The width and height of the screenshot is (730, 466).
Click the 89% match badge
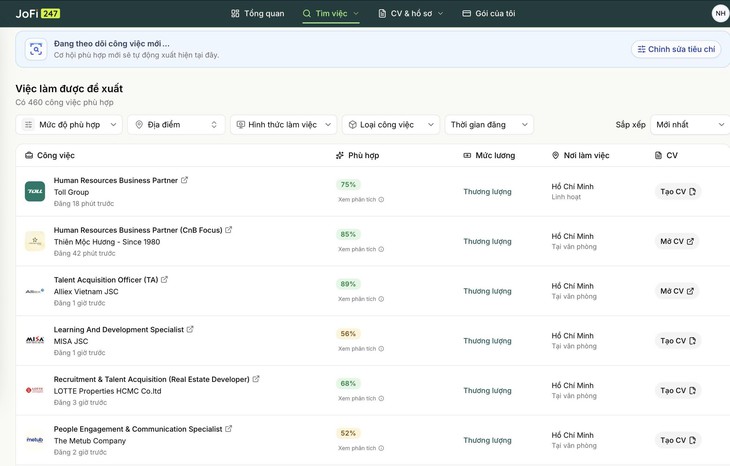(x=348, y=284)
